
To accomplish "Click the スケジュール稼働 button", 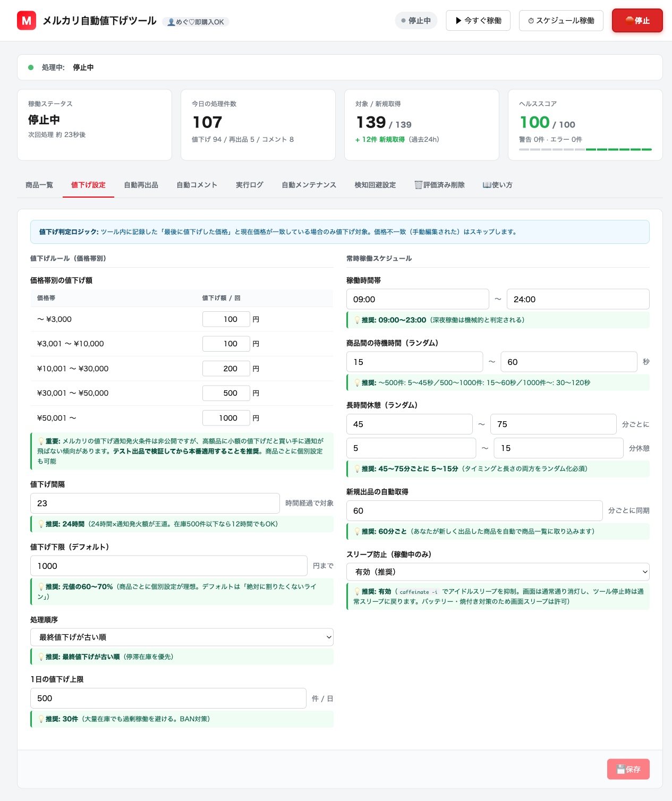I will click(561, 21).
